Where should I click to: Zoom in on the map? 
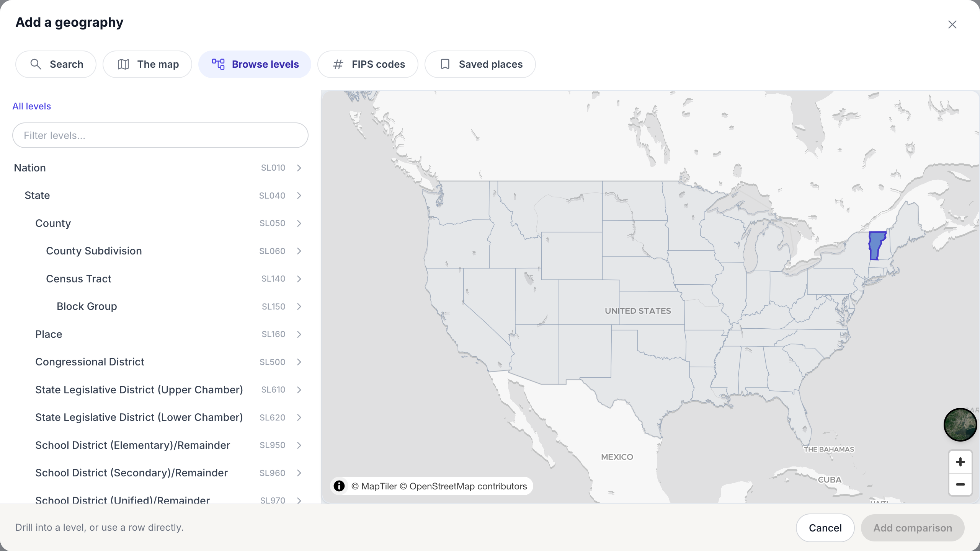960,462
